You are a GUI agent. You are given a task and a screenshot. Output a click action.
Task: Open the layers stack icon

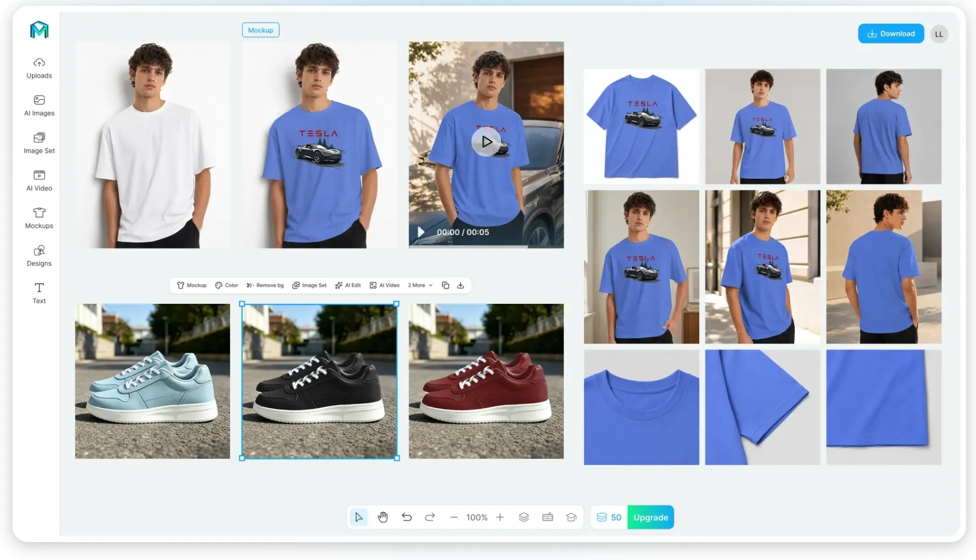(523, 518)
